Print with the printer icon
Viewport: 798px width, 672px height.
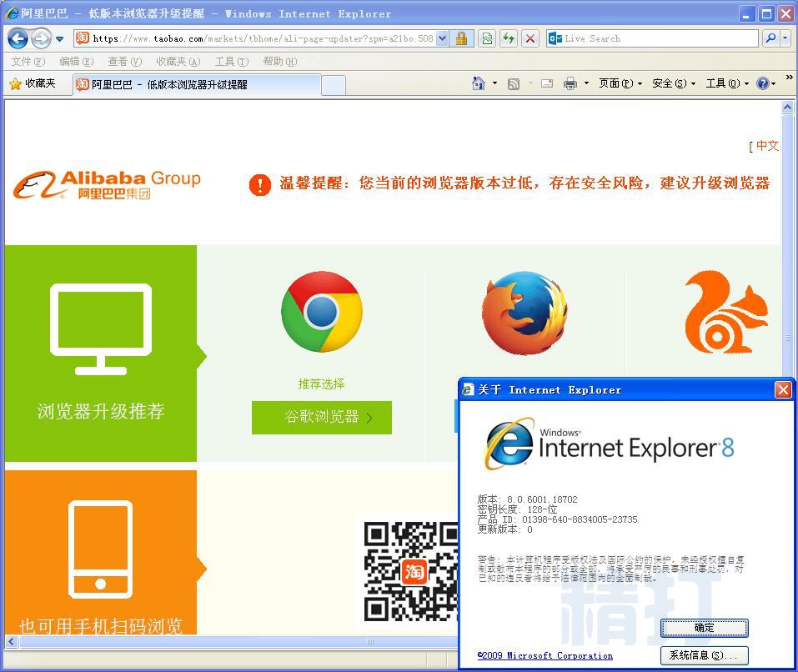pos(570,83)
